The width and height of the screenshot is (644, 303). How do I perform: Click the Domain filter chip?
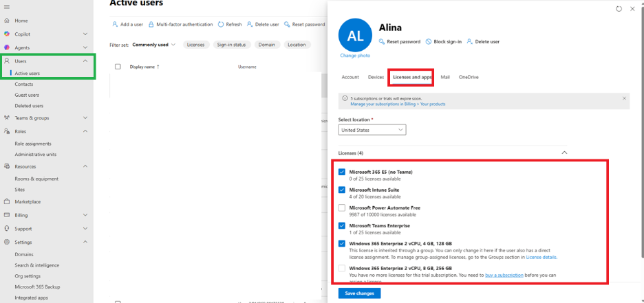(267, 45)
